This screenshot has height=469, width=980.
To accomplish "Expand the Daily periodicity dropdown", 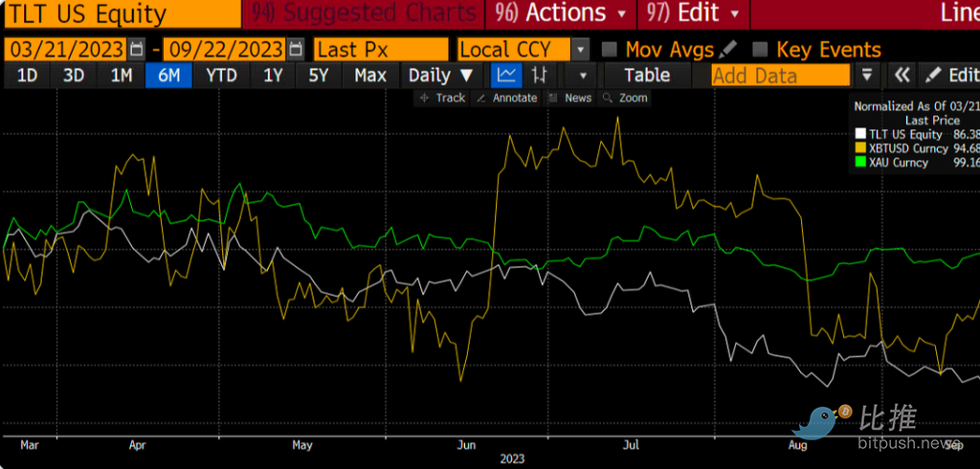I will [x=440, y=76].
